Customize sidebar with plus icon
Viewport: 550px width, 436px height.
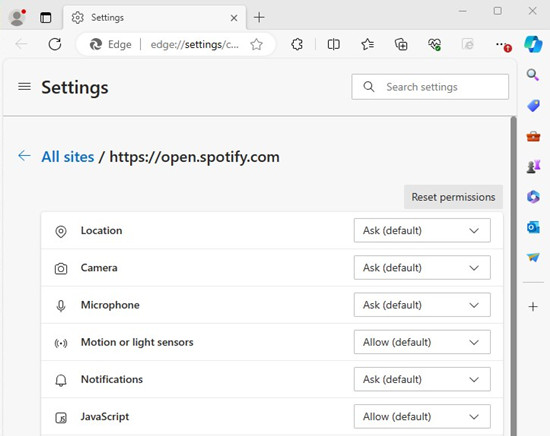(533, 307)
